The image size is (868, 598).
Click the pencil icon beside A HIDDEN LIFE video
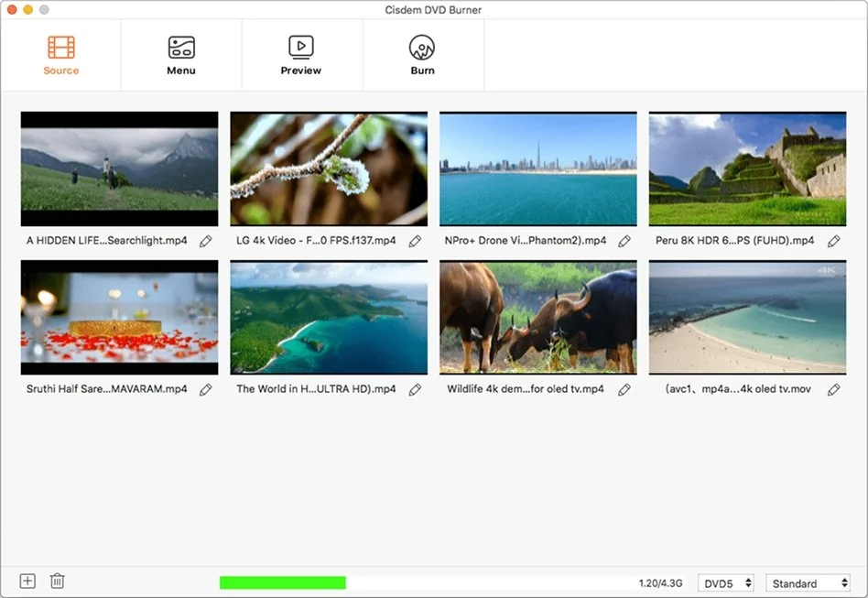pos(206,241)
